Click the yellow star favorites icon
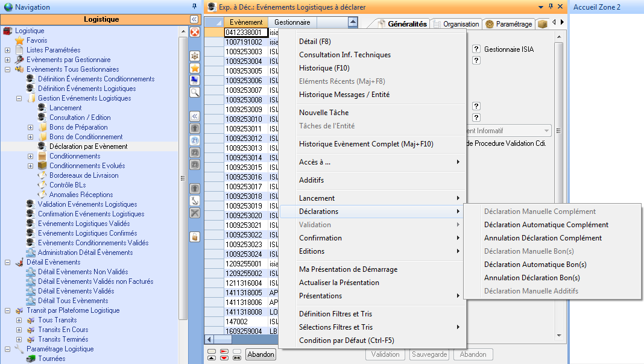644x364 pixels. click(x=195, y=68)
